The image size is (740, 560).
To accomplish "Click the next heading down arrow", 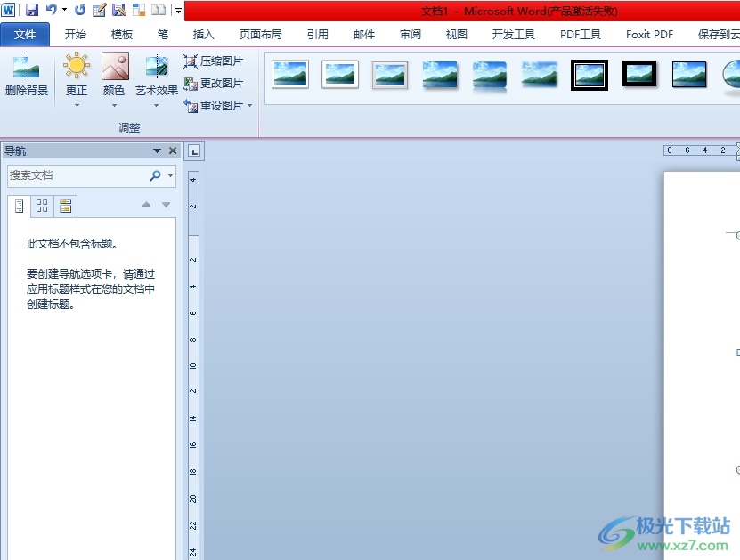I will tap(167, 204).
